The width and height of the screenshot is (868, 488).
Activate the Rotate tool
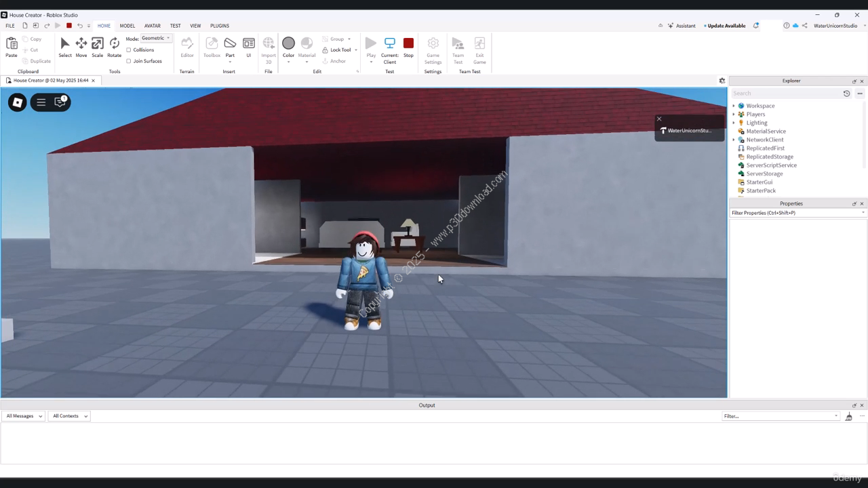(x=115, y=43)
